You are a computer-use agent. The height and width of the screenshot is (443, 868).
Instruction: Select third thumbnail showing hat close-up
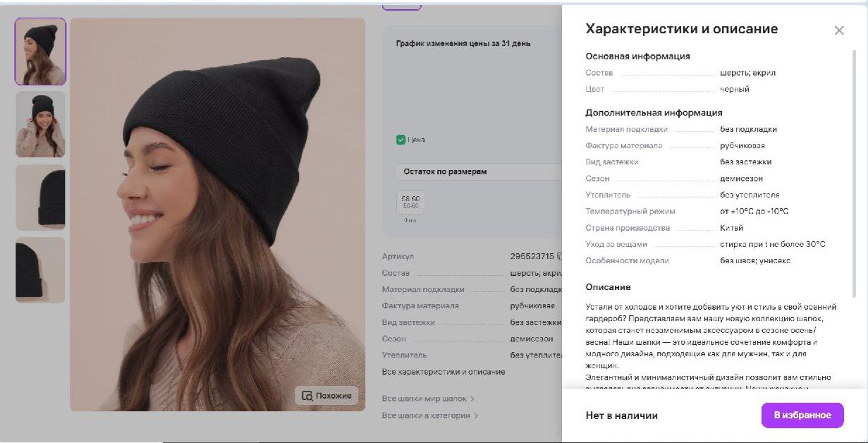[40, 197]
